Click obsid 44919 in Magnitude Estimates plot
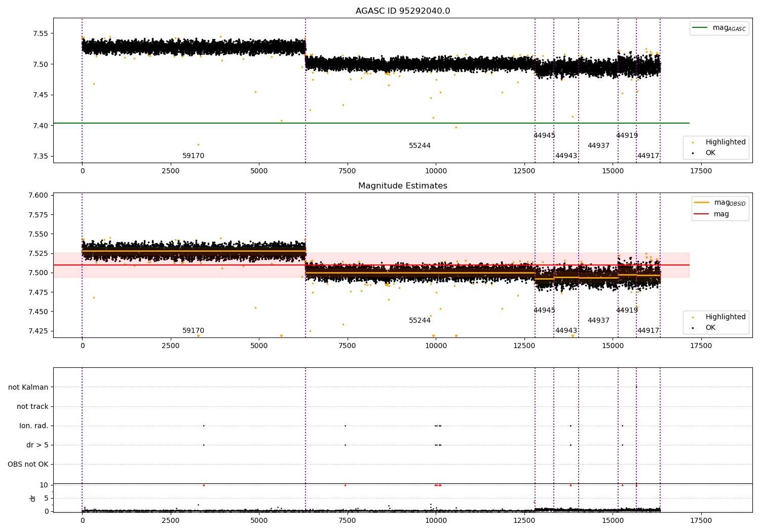This screenshot has width=760, height=532. pyautogui.click(x=627, y=310)
